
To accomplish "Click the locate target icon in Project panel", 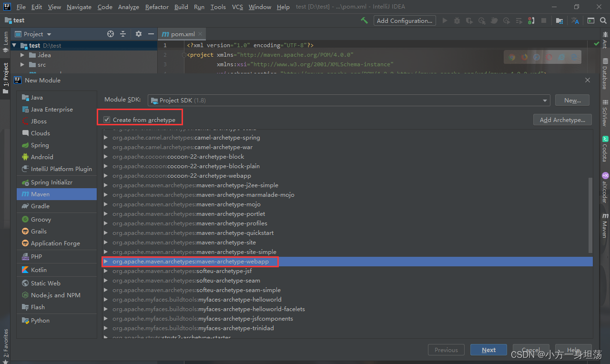I will [x=111, y=34].
